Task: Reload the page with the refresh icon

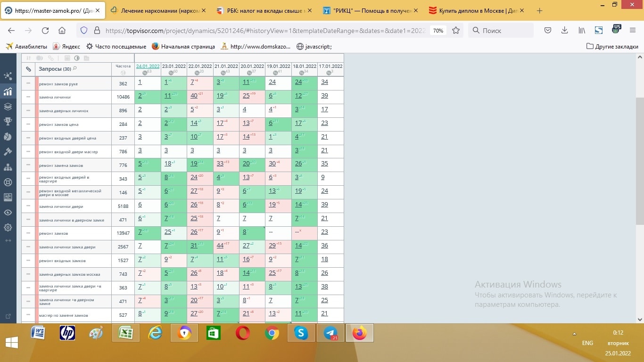Action: click(45, 30)
